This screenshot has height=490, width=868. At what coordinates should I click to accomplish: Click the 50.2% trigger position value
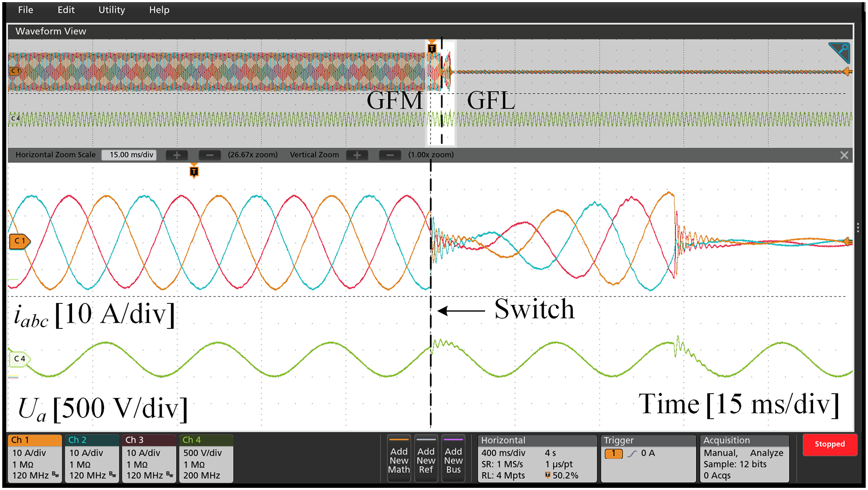(x=565, y=475)
